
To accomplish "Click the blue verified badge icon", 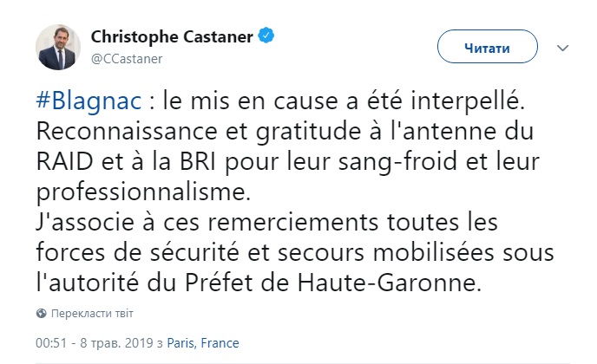I will (x=267, y=36).
